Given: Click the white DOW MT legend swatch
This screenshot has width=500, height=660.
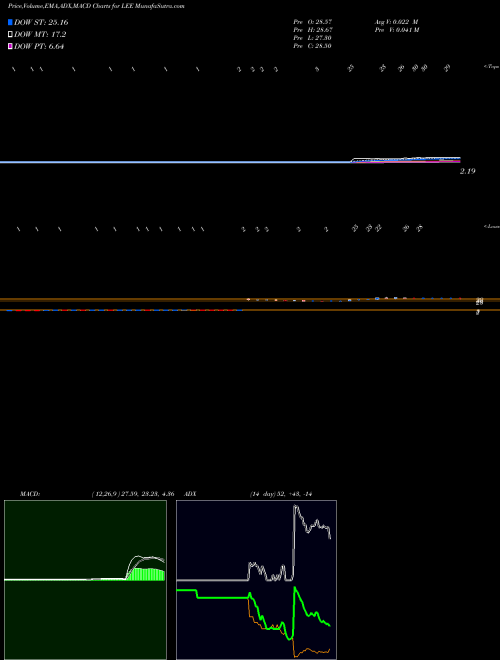Looking at the screenshot, I should click(x=10, y=35).
